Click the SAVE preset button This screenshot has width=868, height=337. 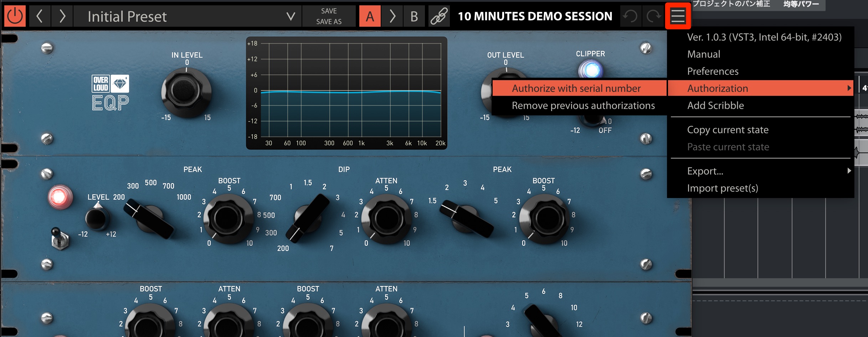point(329,11)
